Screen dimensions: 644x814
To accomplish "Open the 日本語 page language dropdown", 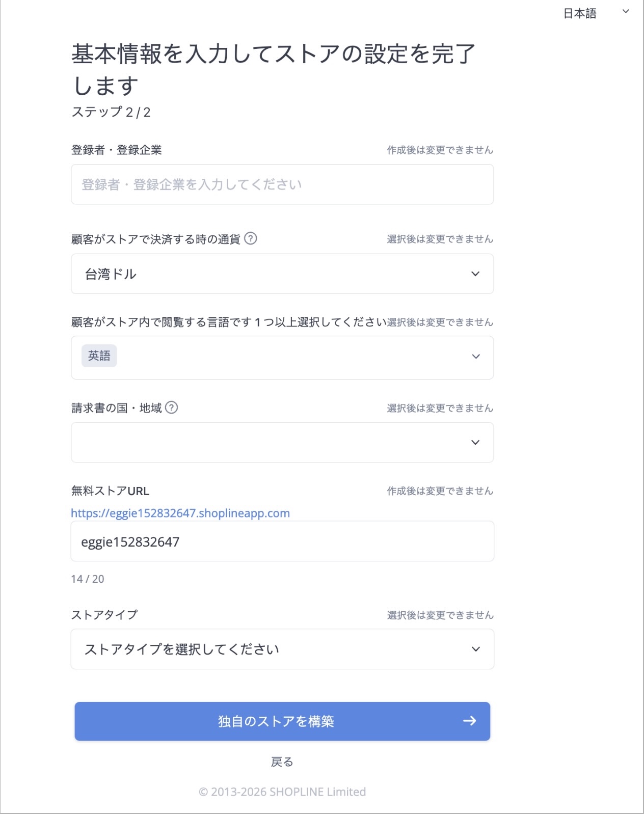I will click(x=580, y=14).
